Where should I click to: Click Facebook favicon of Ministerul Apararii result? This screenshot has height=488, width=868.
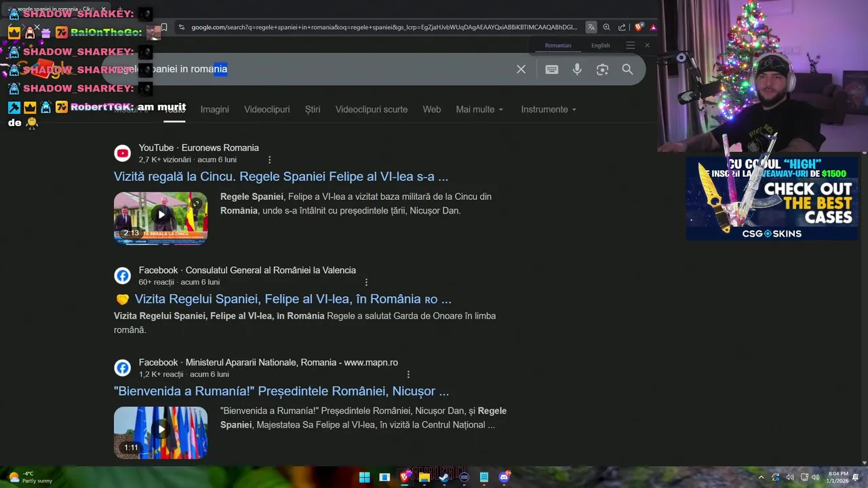pyautogui.click(x=122, y=368)
